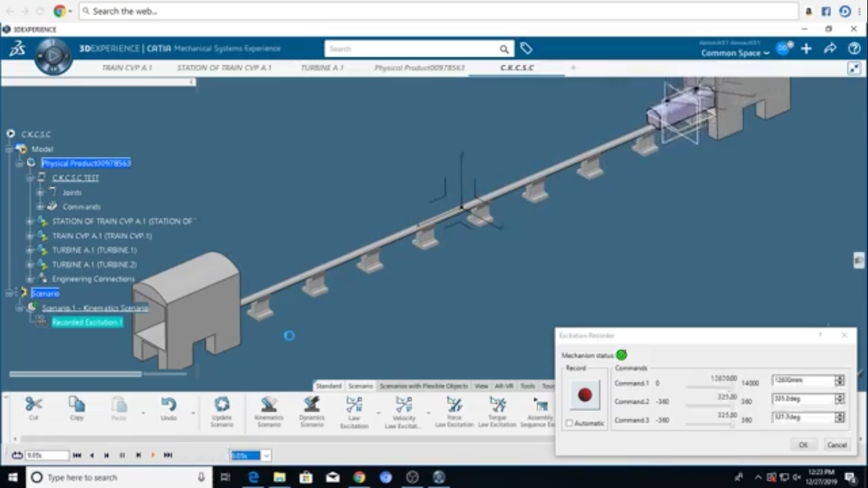Switch to STATION OF TRAIN CVP A.1 tab

point(224,67)
